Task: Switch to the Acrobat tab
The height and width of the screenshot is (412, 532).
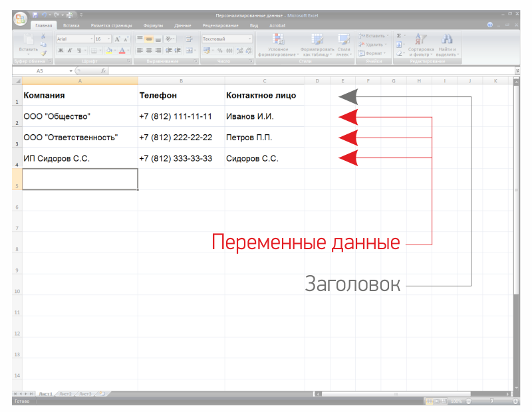Action: click(x=277, y=25)
